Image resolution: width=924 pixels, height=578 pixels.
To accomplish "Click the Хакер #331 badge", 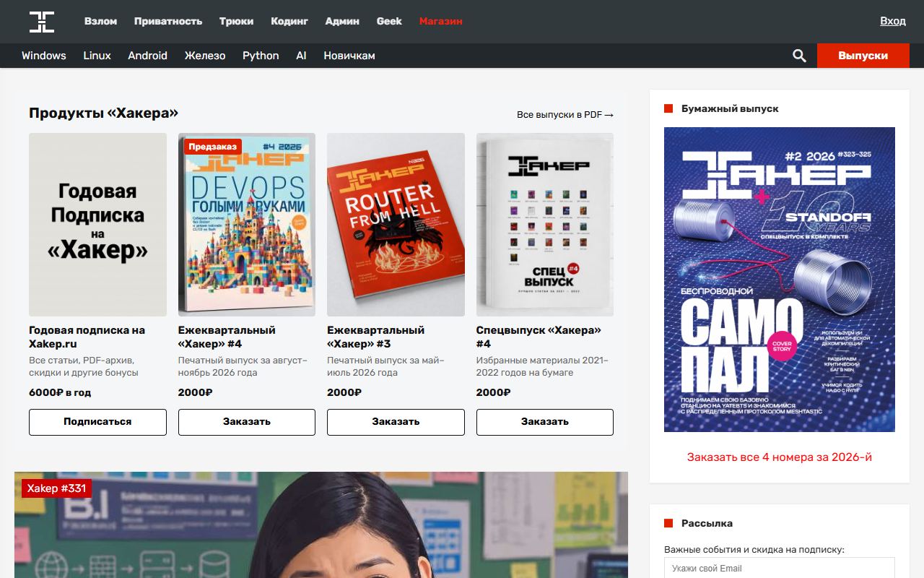I will tap(56, 488).
